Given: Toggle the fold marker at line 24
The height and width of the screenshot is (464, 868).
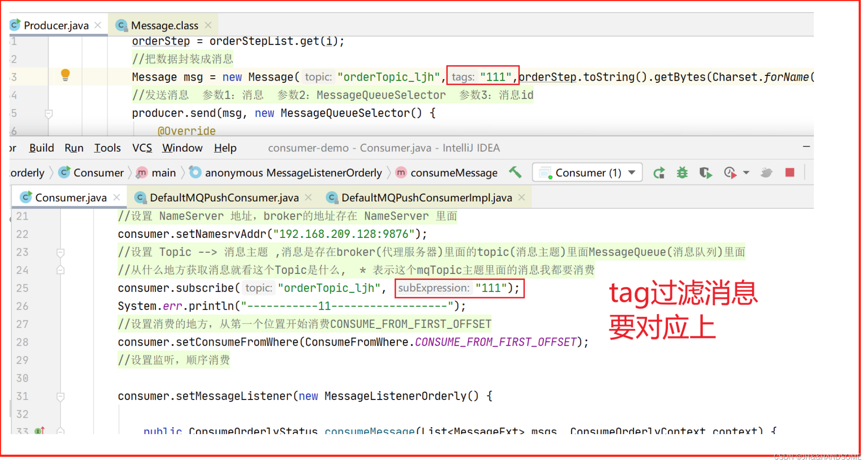Looking at the screenshot, I should pos(61,270).
